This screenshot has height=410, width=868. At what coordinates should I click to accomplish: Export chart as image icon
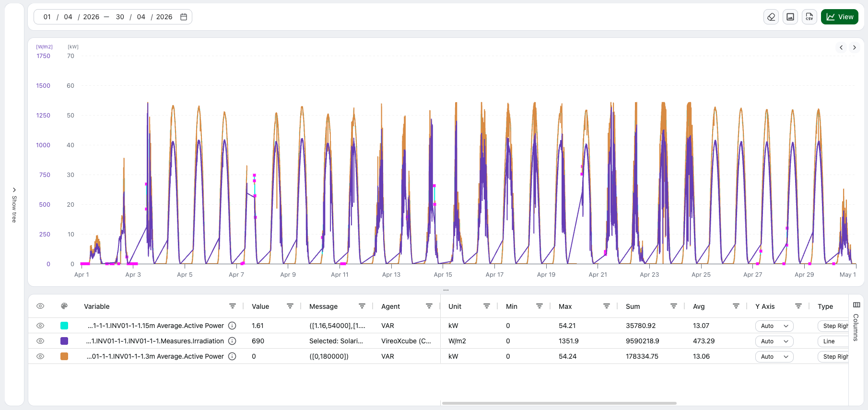(790, 17)
